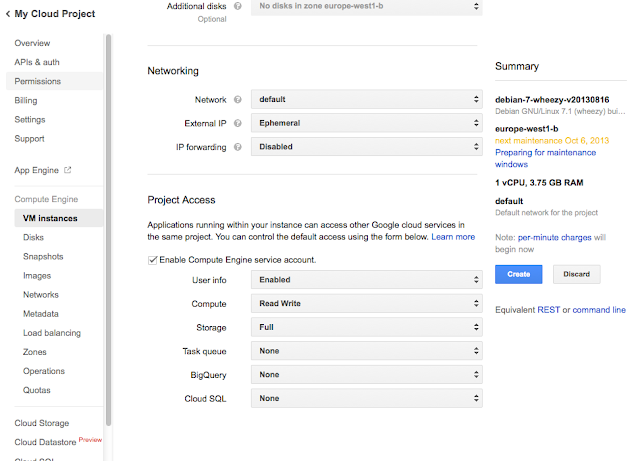Open App Engine in the sidebar
Viewport: 640px width, 461px height.
point(36,170)
